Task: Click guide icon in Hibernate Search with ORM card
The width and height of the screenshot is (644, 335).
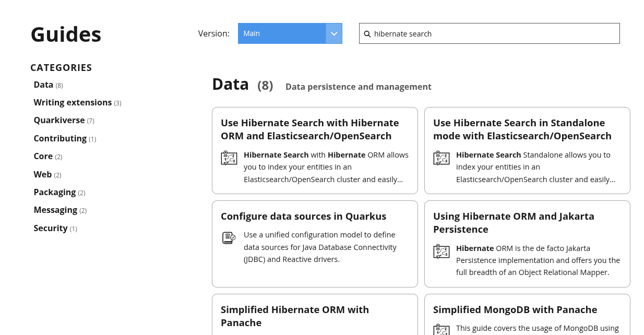Action: 229,158
